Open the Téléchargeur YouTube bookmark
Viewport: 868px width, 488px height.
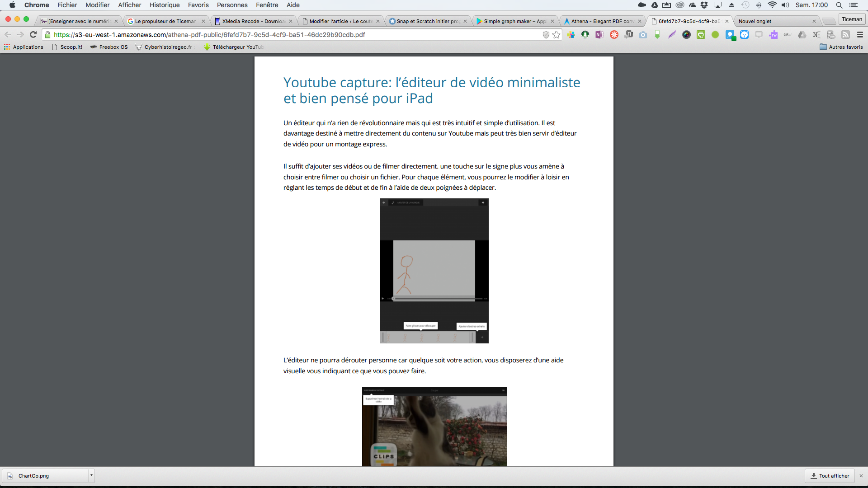(234, 47)
